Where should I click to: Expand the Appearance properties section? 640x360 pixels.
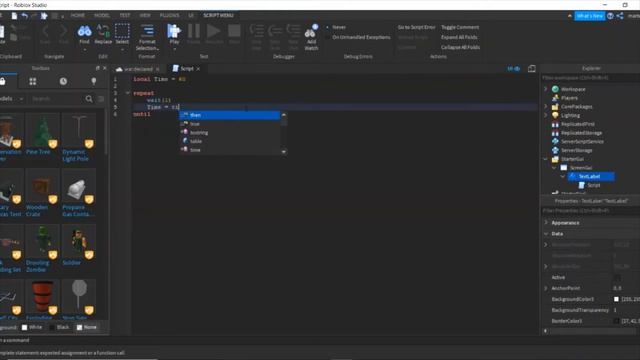pyautogui.click(x=546, y=223)
